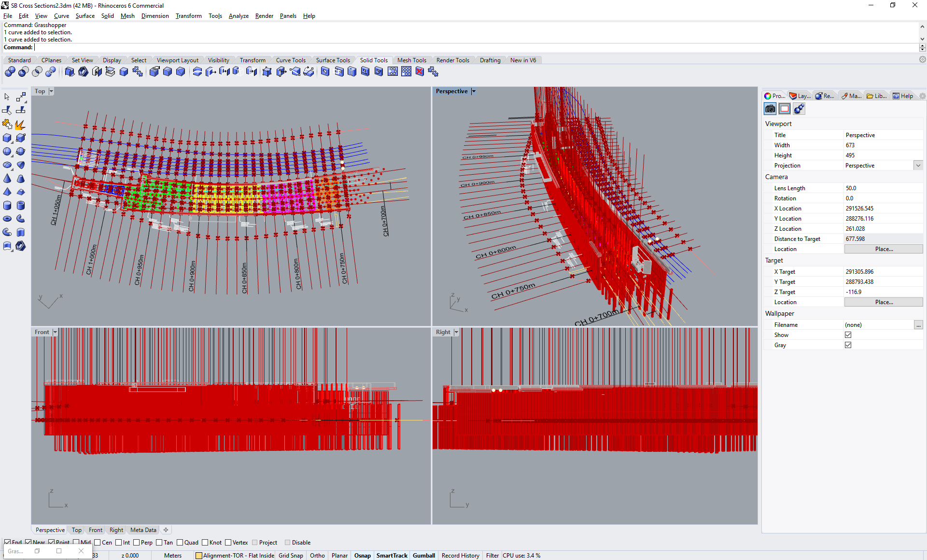
Task: Switch to the Meta Data tab
Action: click(145, 530)
